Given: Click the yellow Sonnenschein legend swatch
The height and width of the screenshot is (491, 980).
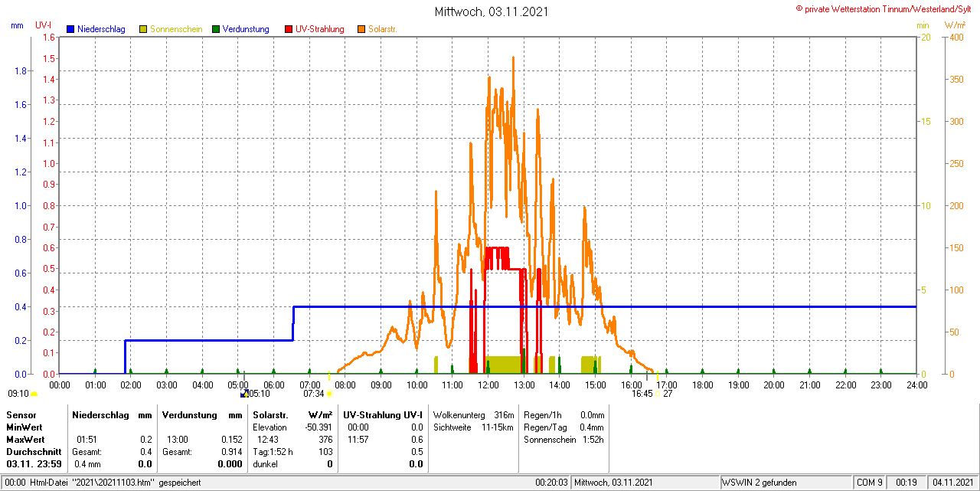Looking at the screenshot, I should coord(143,29).
